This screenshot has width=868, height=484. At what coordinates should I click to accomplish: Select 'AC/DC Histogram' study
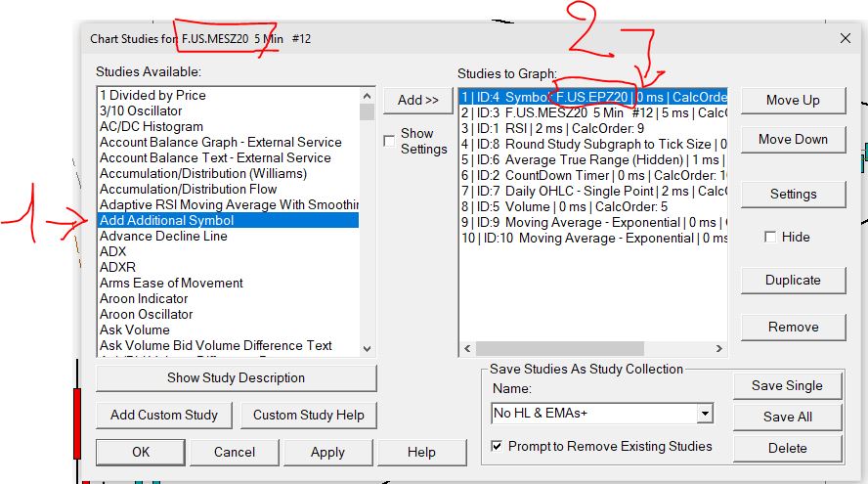pos(228,126)
